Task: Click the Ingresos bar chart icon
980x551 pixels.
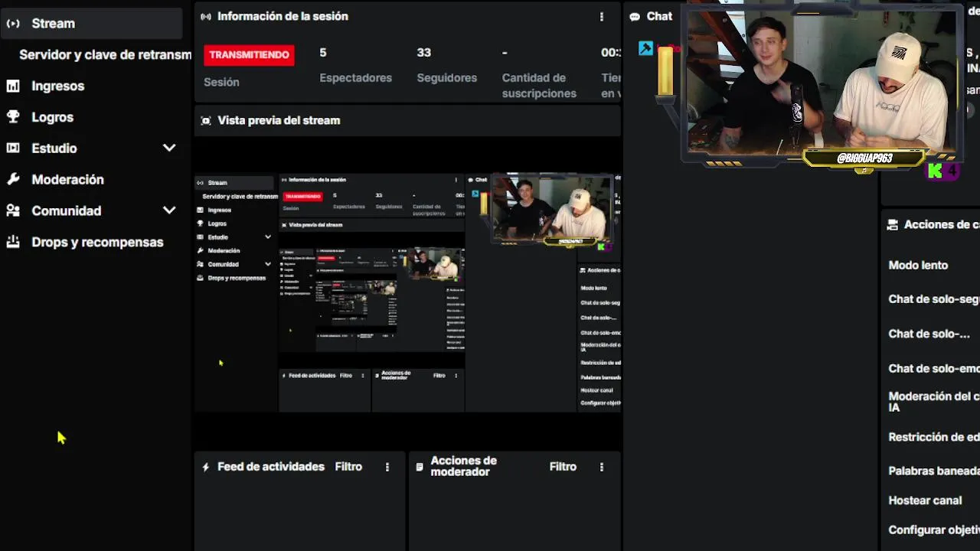Action: tap(13, 86)
